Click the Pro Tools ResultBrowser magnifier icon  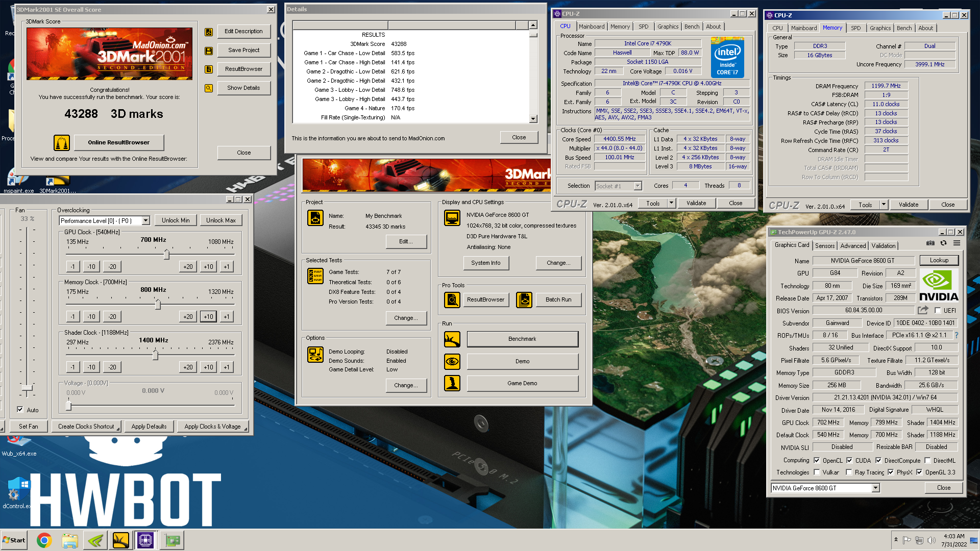[452, 300]
